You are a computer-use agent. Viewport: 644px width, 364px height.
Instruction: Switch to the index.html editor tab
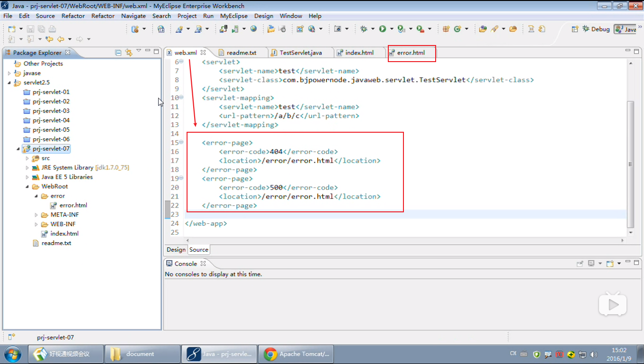359,53
